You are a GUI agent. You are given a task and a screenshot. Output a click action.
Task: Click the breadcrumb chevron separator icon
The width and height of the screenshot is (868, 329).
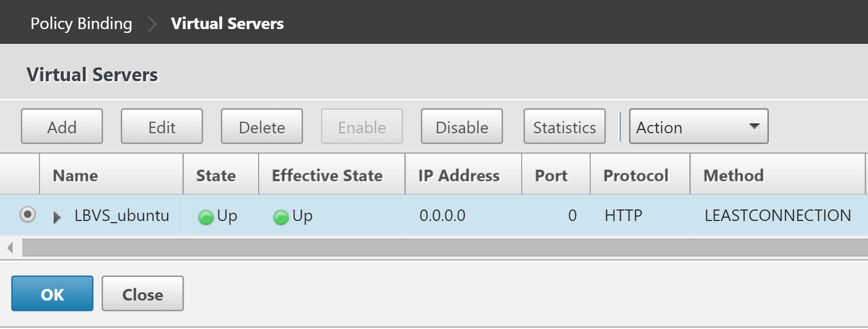click(152, 24)
